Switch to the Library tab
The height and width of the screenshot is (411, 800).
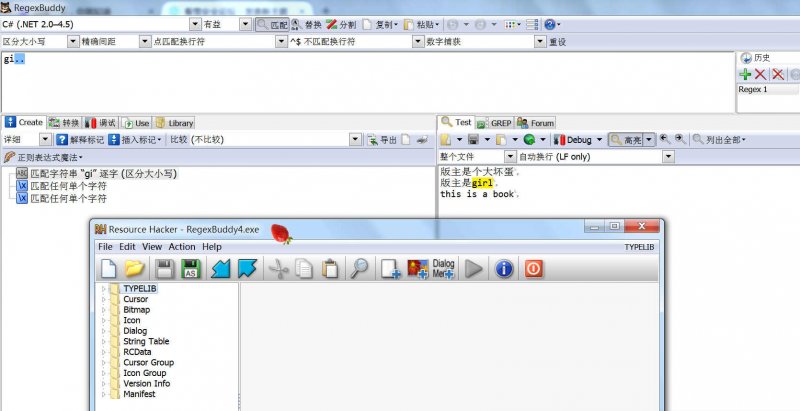click(x=174, y=123)
